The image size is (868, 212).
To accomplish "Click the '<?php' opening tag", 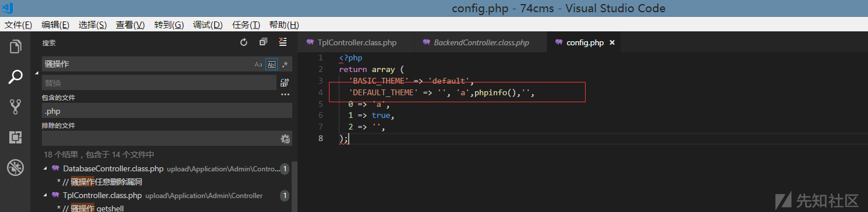I will pyautogui.click(x=350, y=58).
